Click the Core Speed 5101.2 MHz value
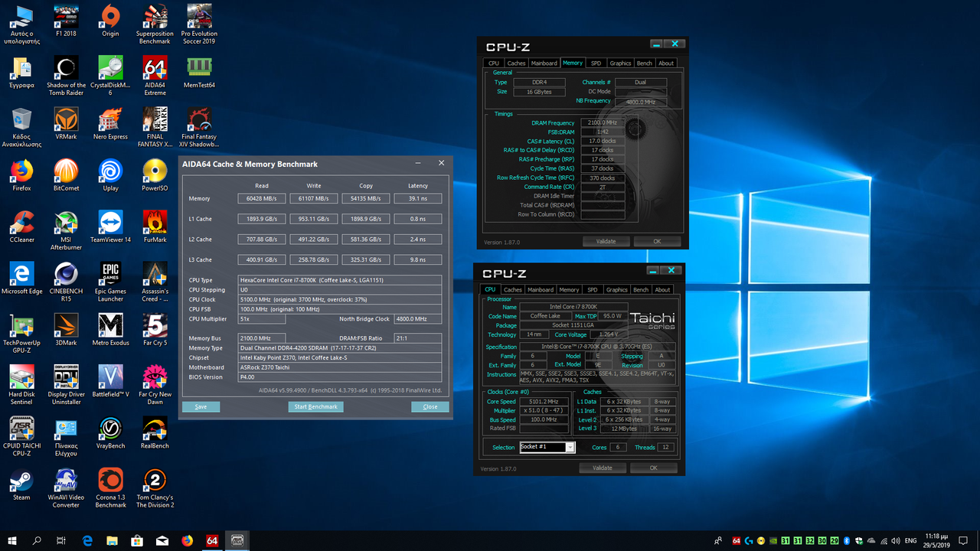Screen dimensions: 980x551 (x=544, y=401)
